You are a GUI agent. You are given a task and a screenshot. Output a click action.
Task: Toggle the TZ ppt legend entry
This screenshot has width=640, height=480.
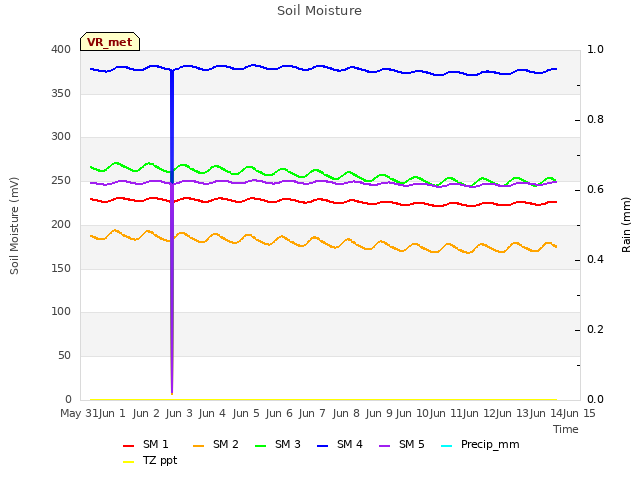[150, 460]
